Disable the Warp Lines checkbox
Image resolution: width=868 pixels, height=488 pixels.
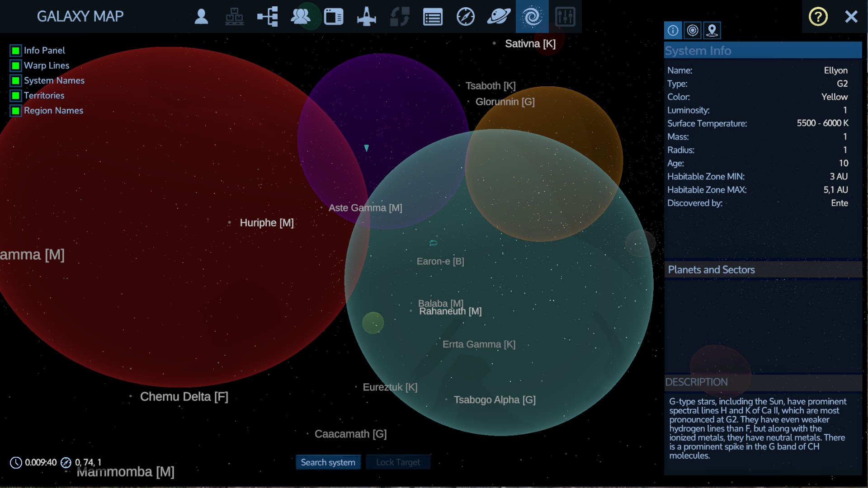[16, 66]
